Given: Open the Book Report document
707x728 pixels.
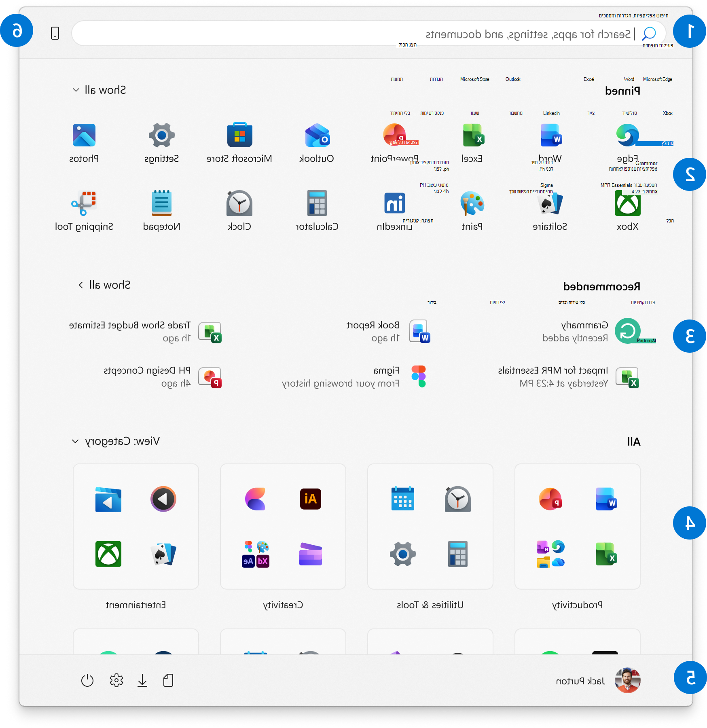Looking at the screenshot, I should point(388,332).
